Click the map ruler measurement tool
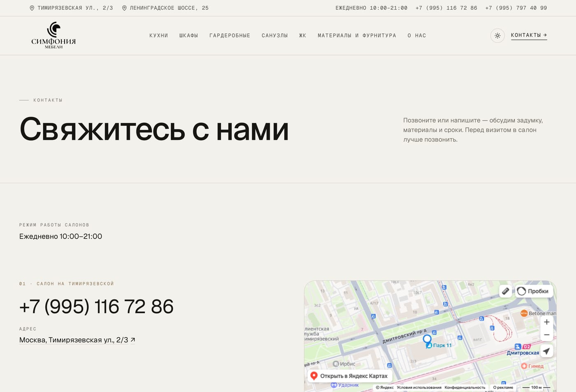 (505, 291)
